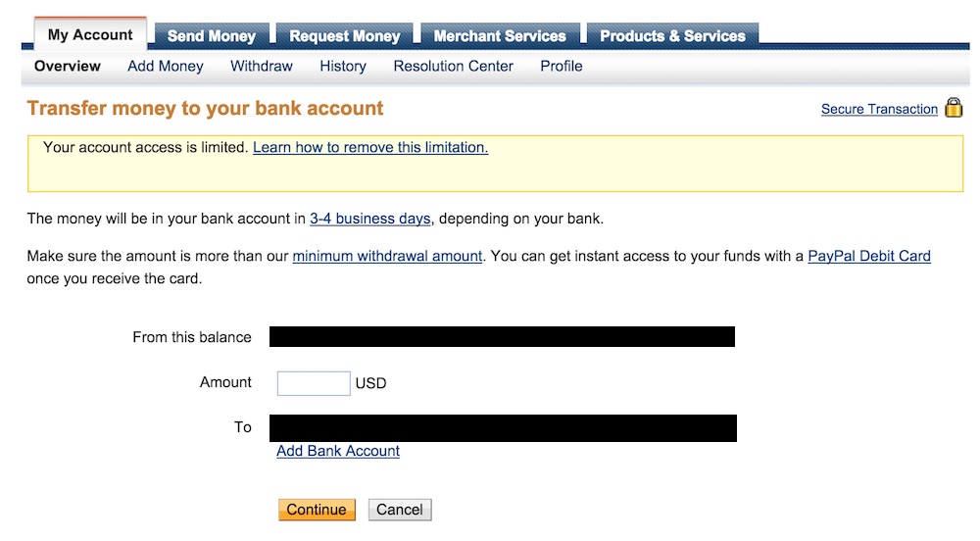View the account History page
980x541 pixels.
(343, 67)
